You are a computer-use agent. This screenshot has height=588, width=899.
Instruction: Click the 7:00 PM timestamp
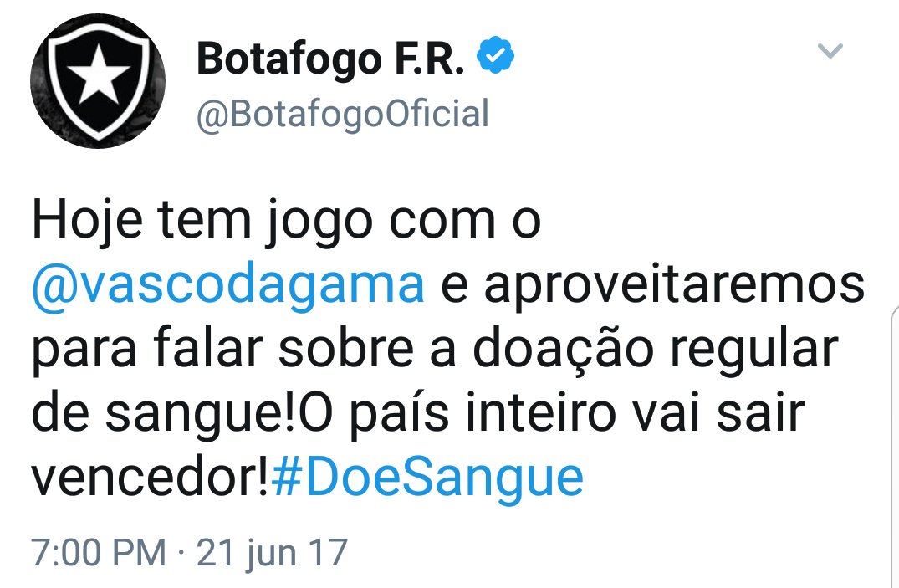pos(99,552)
